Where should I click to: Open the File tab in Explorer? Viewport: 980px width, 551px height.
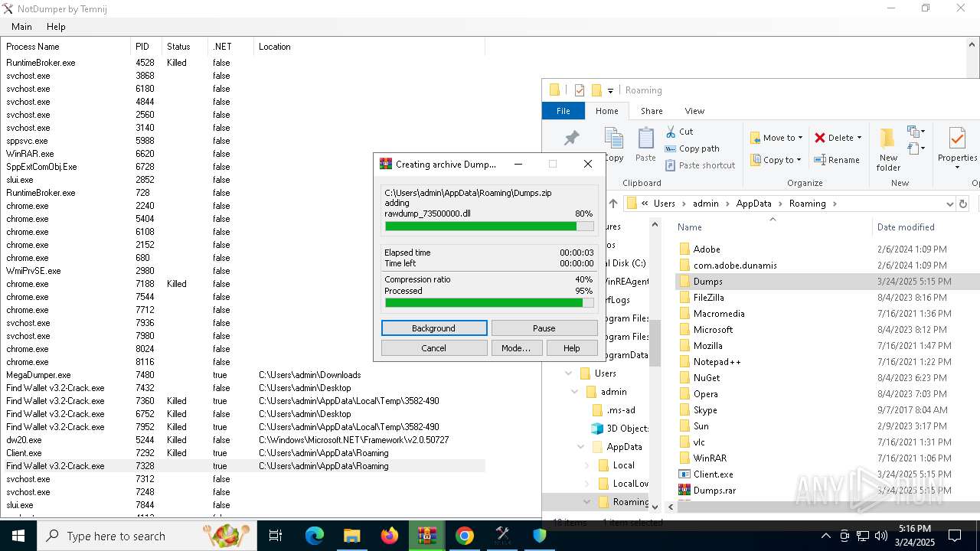coord(563,111)
